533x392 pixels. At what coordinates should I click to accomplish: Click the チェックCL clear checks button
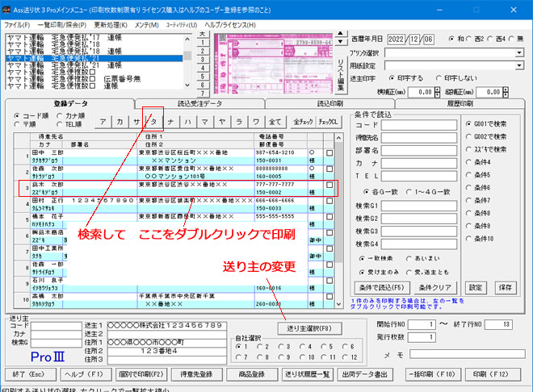pos(329,121)
